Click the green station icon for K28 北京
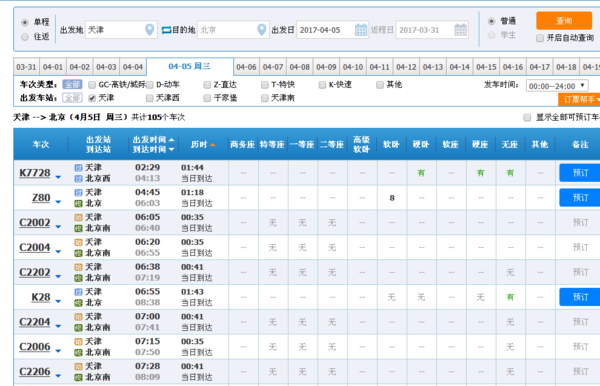 [x=78, y=303]
